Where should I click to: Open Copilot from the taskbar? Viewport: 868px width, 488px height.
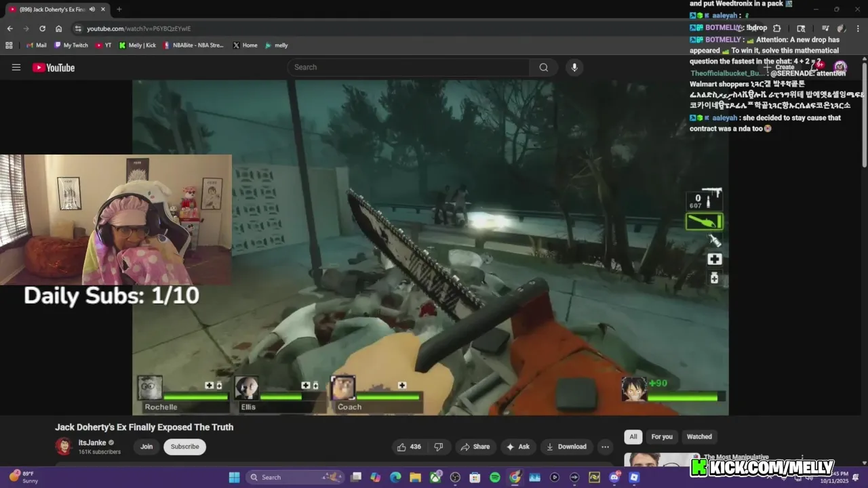tap(376, 477)
